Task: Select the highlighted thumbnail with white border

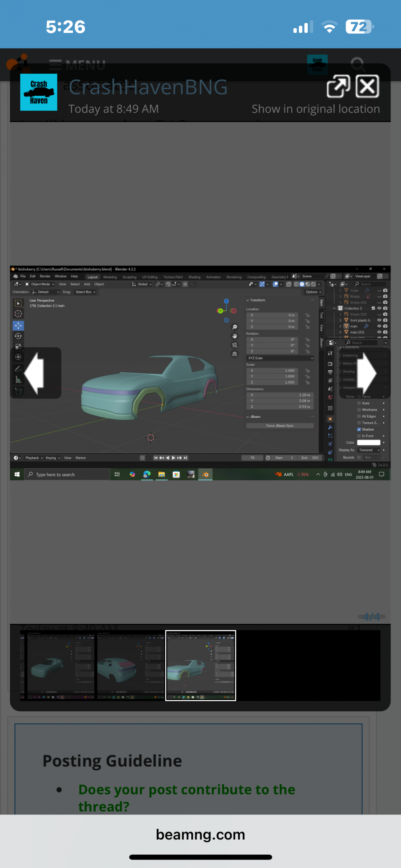Action: [x=200, y=665]
